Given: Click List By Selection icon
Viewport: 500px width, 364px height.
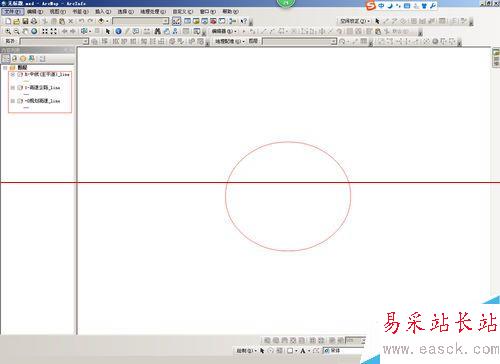Looking at the screenshot, I should click(31, 59).
